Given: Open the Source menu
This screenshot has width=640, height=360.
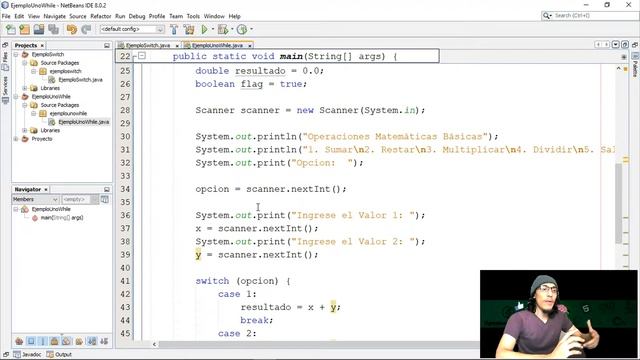Looking at the screenshot, I should point(78,16).
